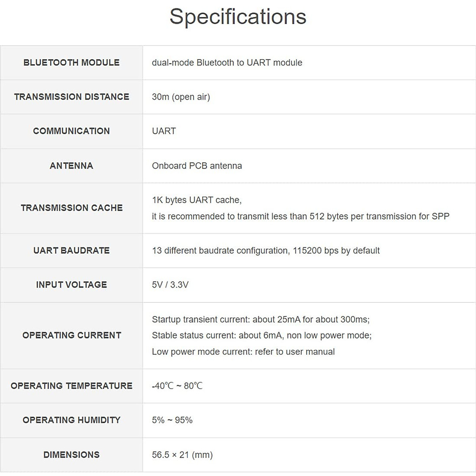The image size is (476, 476).
Task: Click the Low power mode current line
Action: [x=243, y=352]
